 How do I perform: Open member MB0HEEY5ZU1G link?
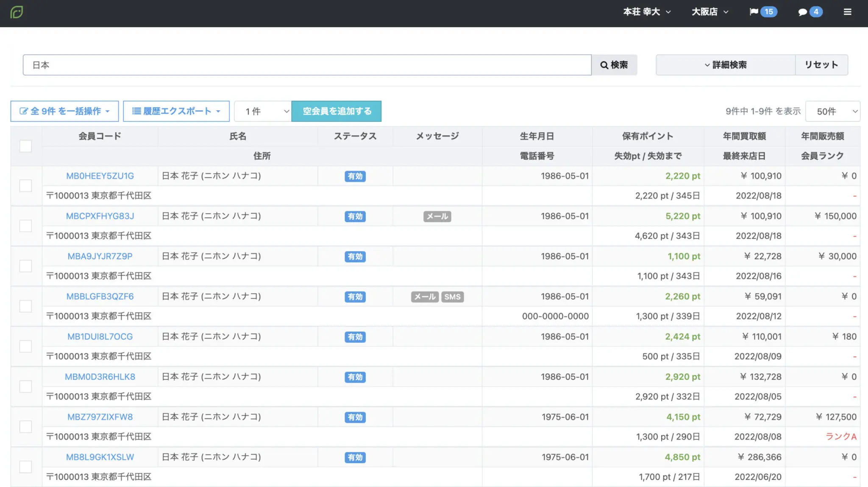click(x=100, y=176)
